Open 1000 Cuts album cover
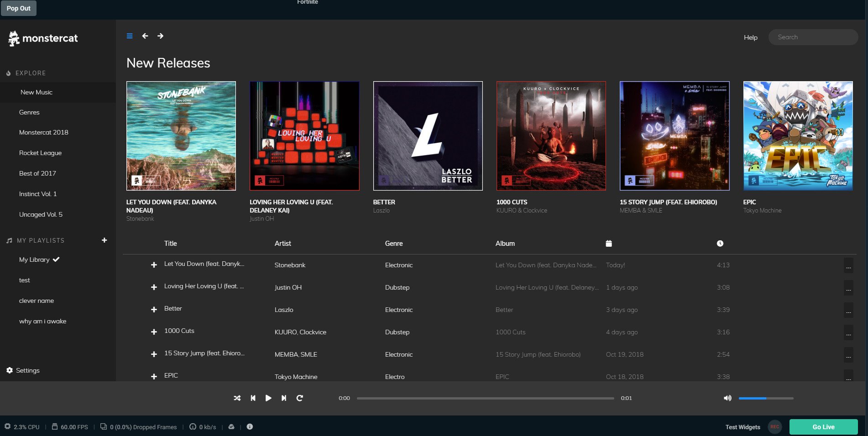This screenshot has height=436, width=868. click(x=551, y=136)
